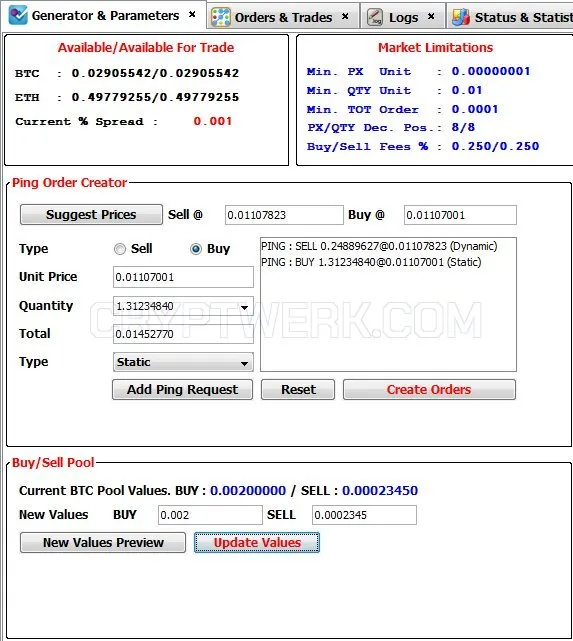This screenshot has width=573, height=641.
Task: Click the Status & Statistics tab icon
Action: coord(461,17)
